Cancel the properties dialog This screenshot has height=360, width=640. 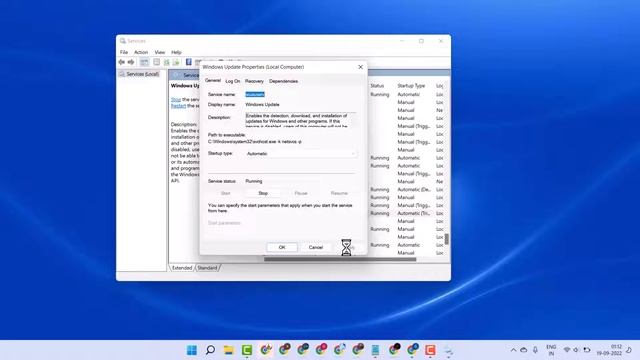[x=316, y=247]
